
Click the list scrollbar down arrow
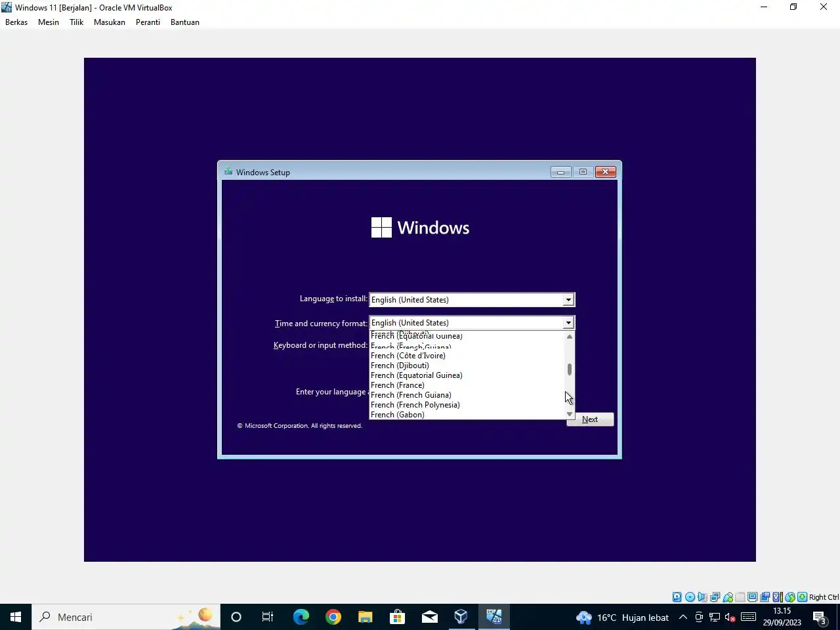click(x=570, y=414)
